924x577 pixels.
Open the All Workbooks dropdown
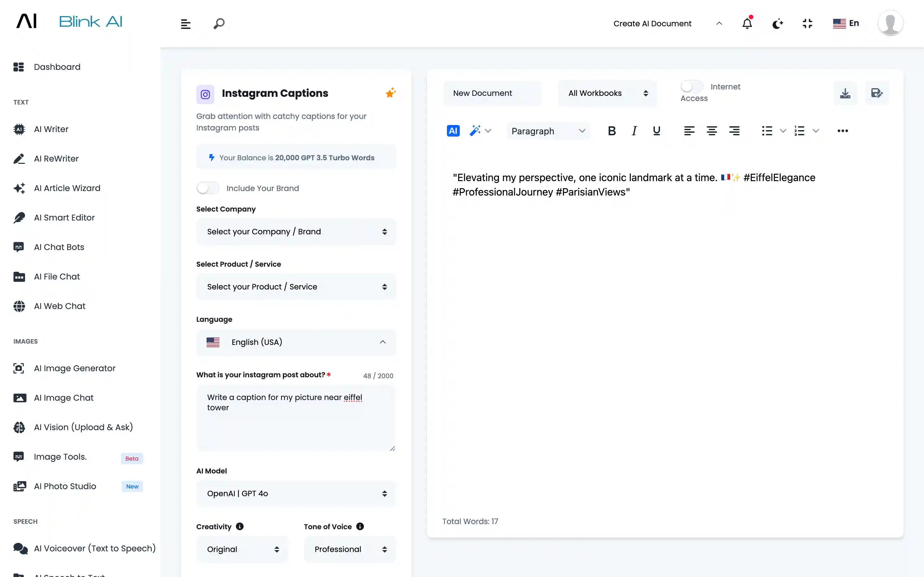point(607,93)
